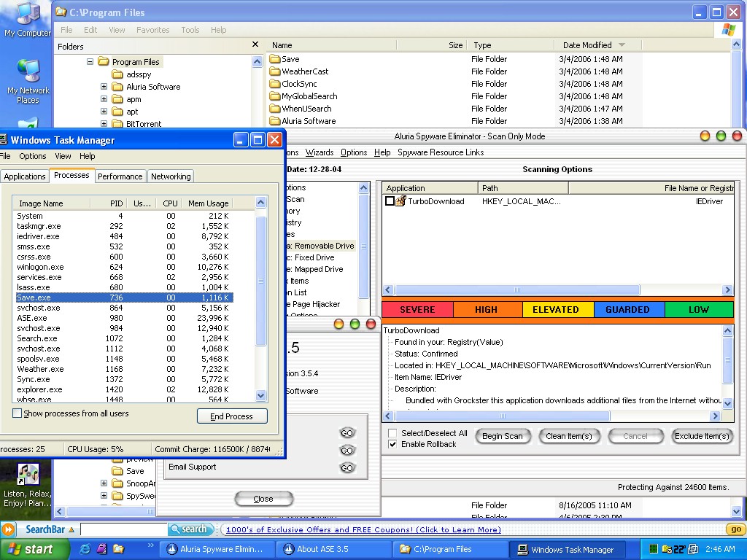Click the Close button in About dialog
Screen dimensions: 747x560
263,499
